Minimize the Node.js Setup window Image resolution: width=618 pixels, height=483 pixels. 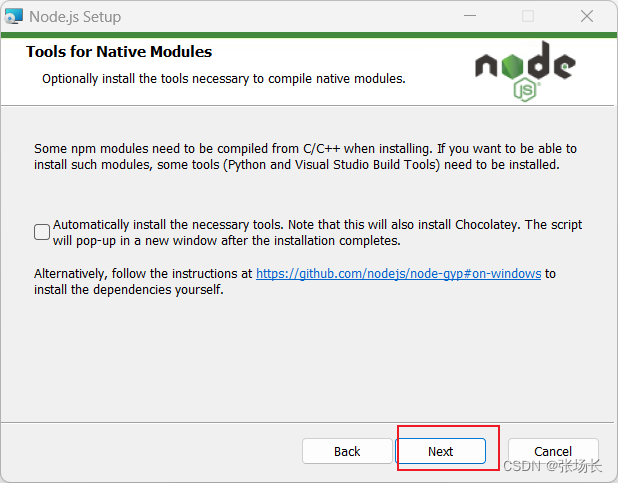pos(469,16)
